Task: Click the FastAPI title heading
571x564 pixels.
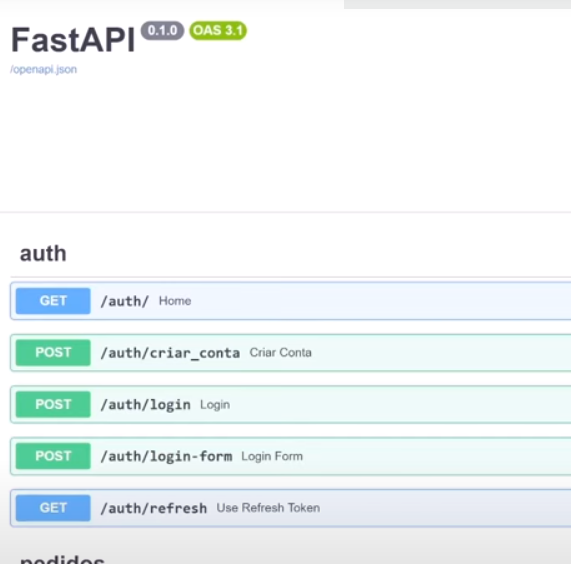Action: click(x=73, y=40)
